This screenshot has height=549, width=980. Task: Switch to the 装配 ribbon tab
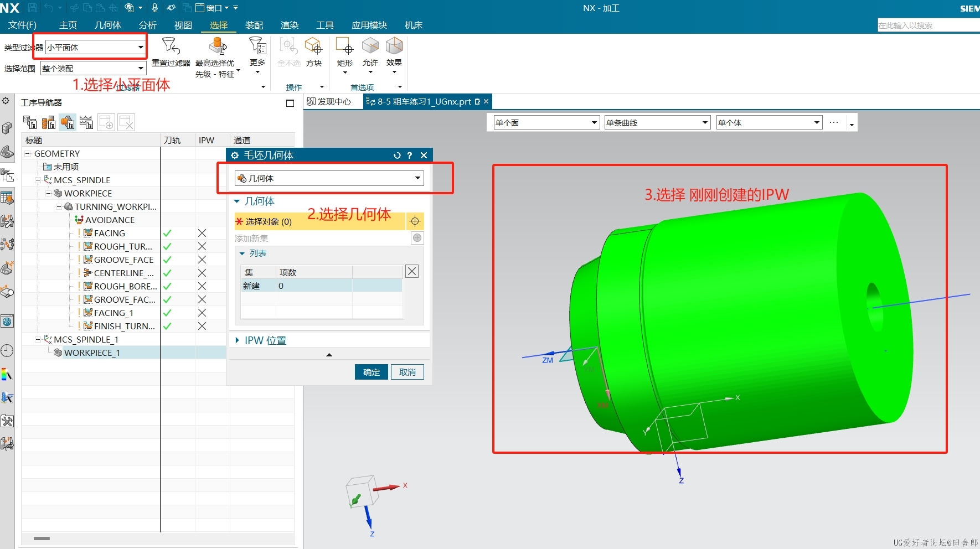click(254, 25)
